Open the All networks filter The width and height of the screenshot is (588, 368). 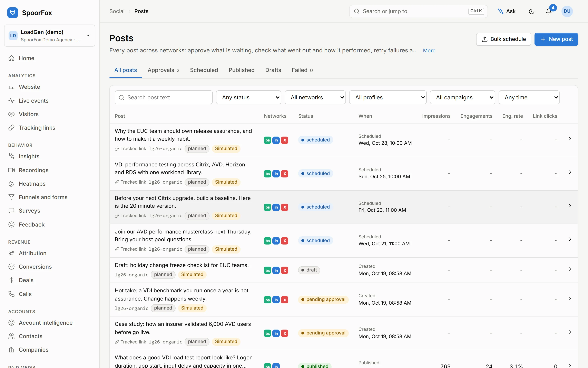315,97
